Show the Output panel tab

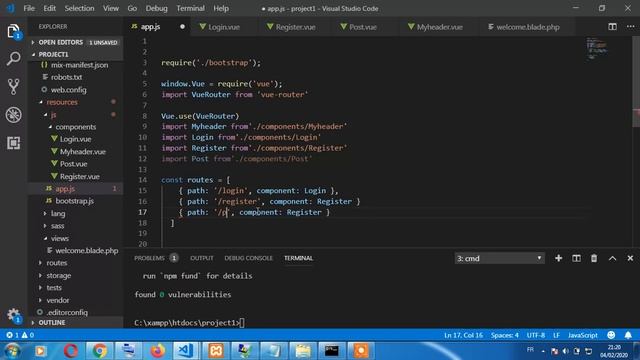[202, 258]
